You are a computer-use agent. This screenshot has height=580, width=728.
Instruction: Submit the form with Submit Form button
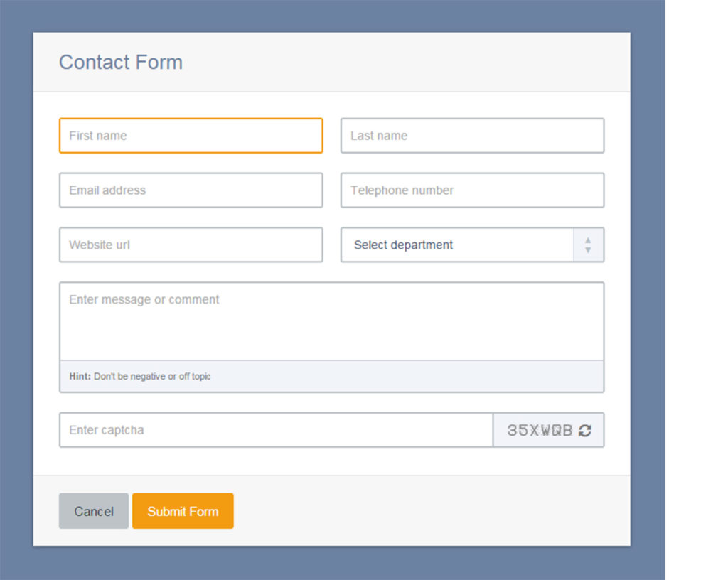(183, 511)
